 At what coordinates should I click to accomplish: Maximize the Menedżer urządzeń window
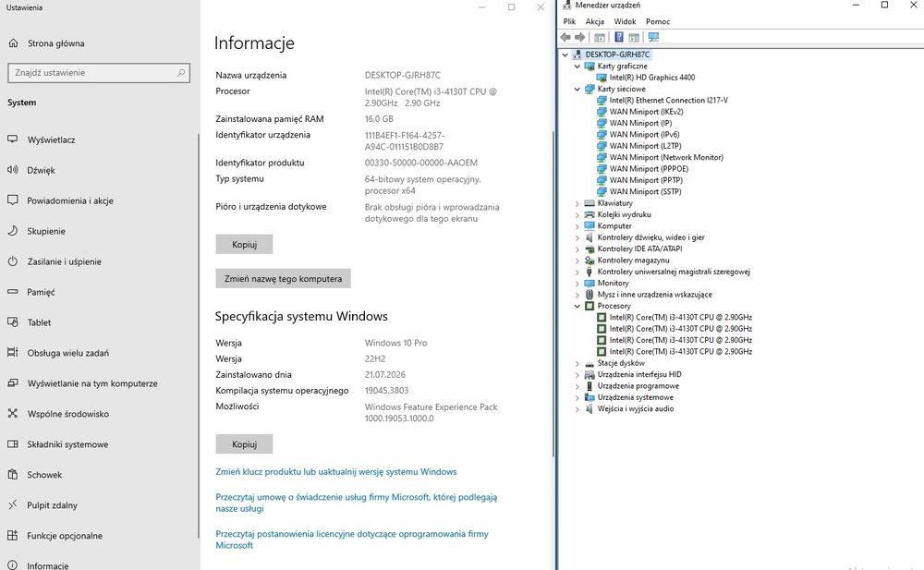click(884, 6)
